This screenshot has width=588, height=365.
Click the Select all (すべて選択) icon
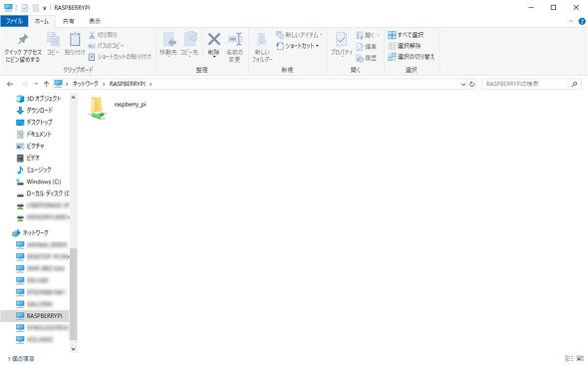point(392,35)
